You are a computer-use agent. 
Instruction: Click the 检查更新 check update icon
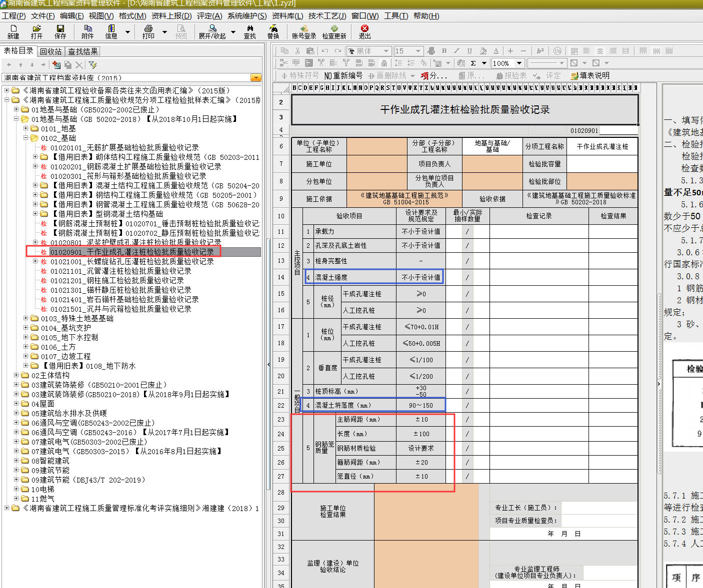click(x=334, y=32)
